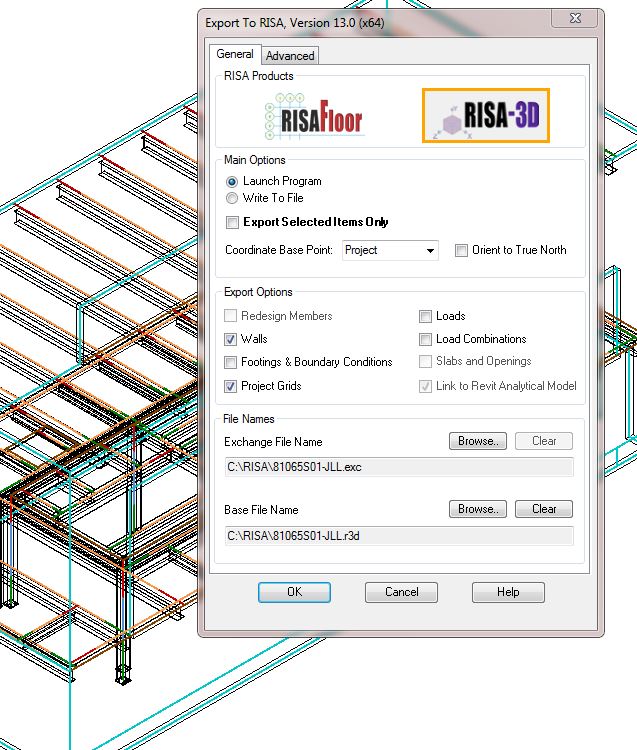Browse for the Base File Name

(x=478, y=509)
